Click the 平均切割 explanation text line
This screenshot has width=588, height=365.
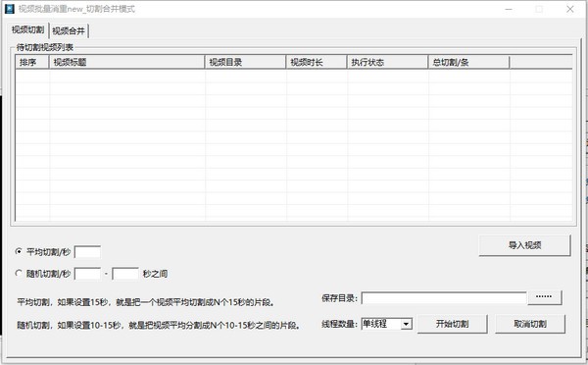coord(146,302)
